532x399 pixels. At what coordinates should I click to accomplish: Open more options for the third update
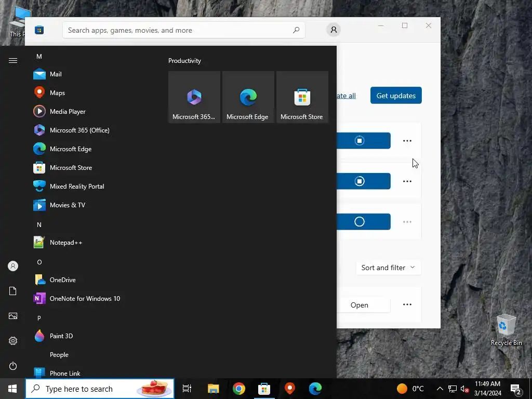(407, 221)
